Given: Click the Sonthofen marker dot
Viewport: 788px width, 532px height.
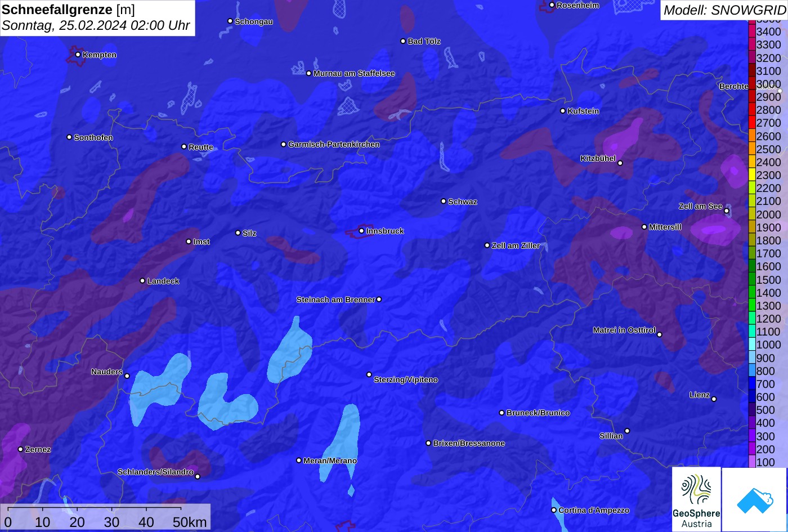Looking at the screenshot, I should click(69, 137).
